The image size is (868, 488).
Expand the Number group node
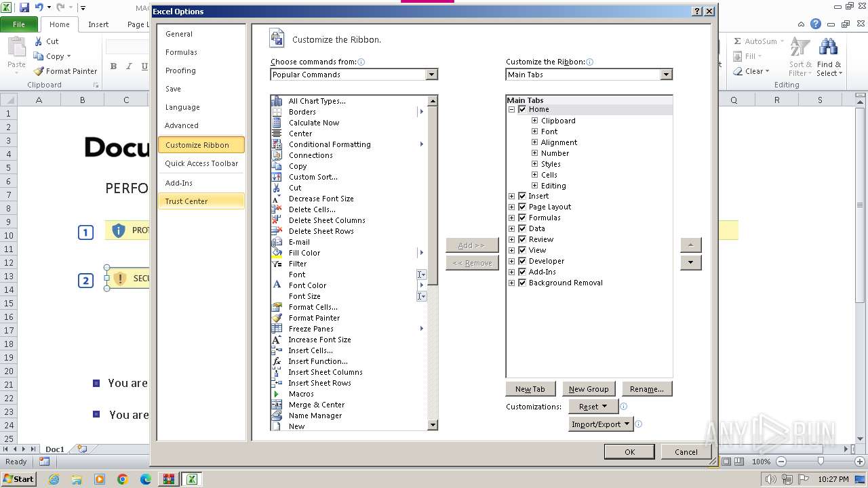coord(535,153)
